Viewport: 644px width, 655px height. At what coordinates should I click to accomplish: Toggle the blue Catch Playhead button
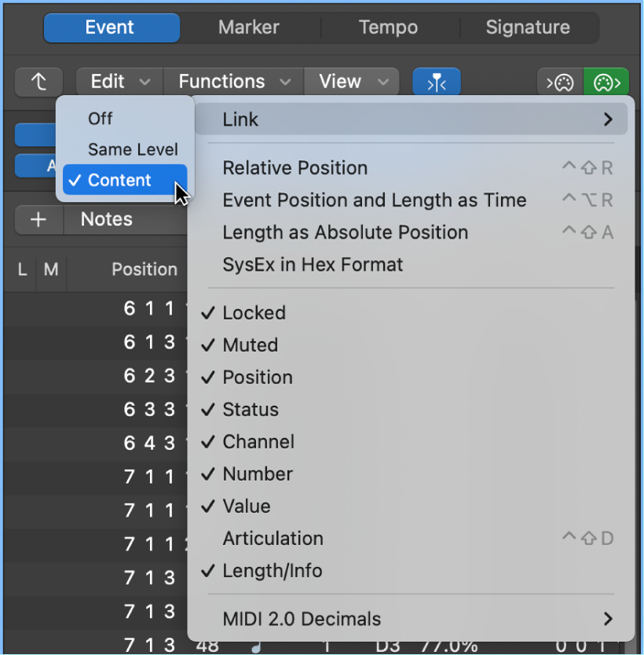437,82
